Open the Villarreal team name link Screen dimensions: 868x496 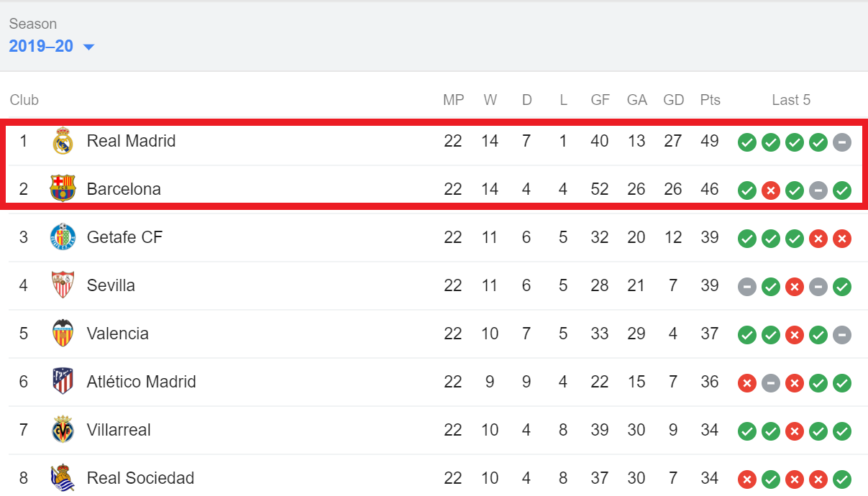pyautogui.click(x=119, y=430)
